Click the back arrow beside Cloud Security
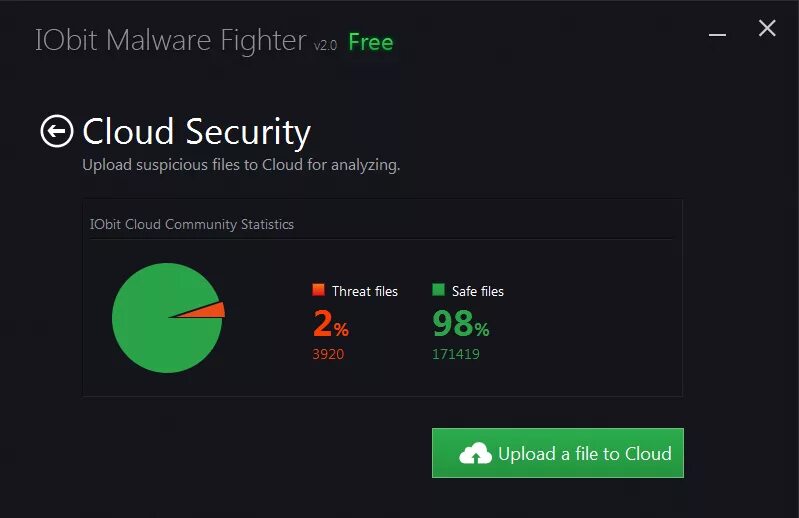Image resolution: width=799 pixels, height=518 pixels. coord(57,131)
